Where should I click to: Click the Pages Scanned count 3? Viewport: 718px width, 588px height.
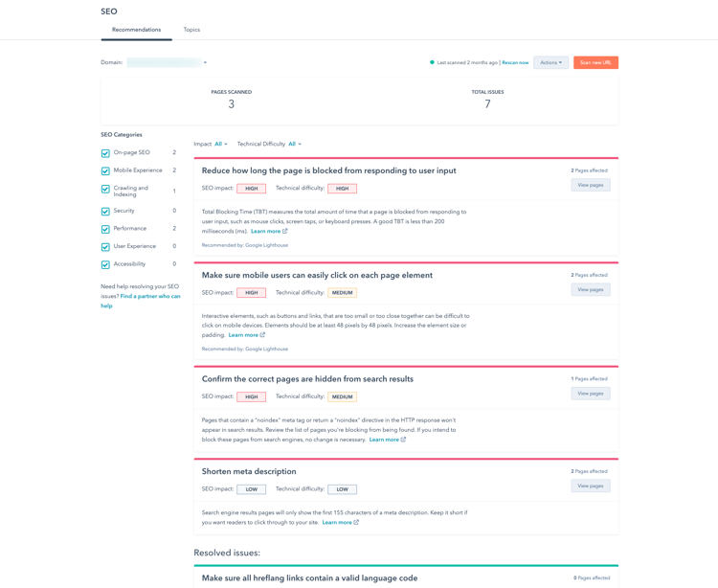232,104
